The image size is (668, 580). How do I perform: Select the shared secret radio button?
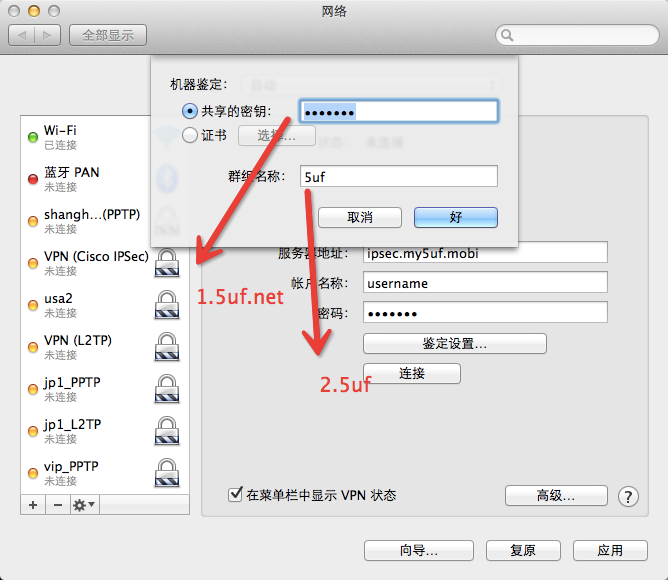click(x=190, y=111)
